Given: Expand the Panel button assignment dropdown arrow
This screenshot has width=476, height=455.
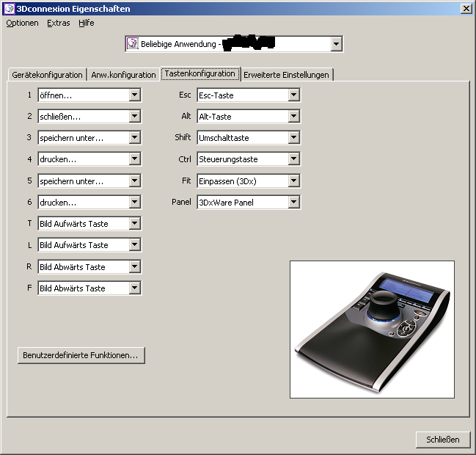Looking at the screenshot, I should (x=293, y=203).
